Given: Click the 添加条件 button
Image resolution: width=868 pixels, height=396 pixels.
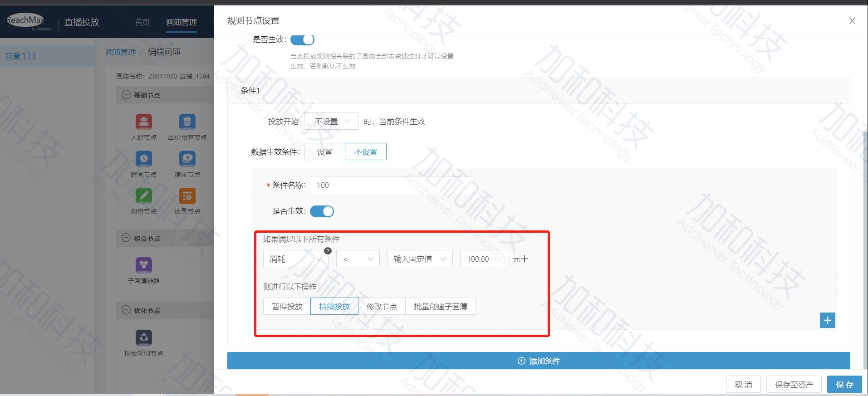Looking at the screenshot, I should pos(539,361).
